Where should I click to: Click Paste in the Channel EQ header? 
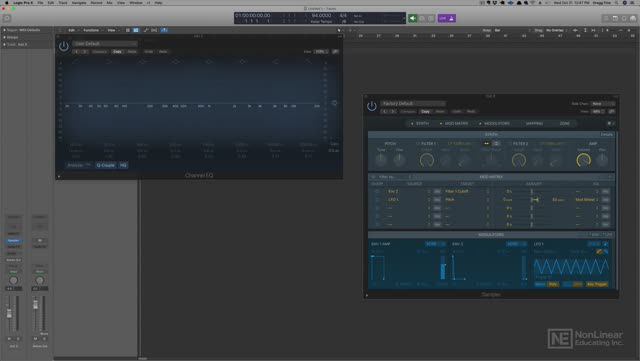pos(132,52)
